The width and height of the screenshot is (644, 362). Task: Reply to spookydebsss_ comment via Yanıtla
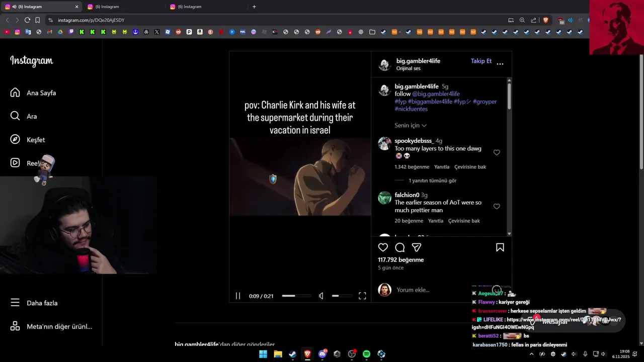(442, 167)
